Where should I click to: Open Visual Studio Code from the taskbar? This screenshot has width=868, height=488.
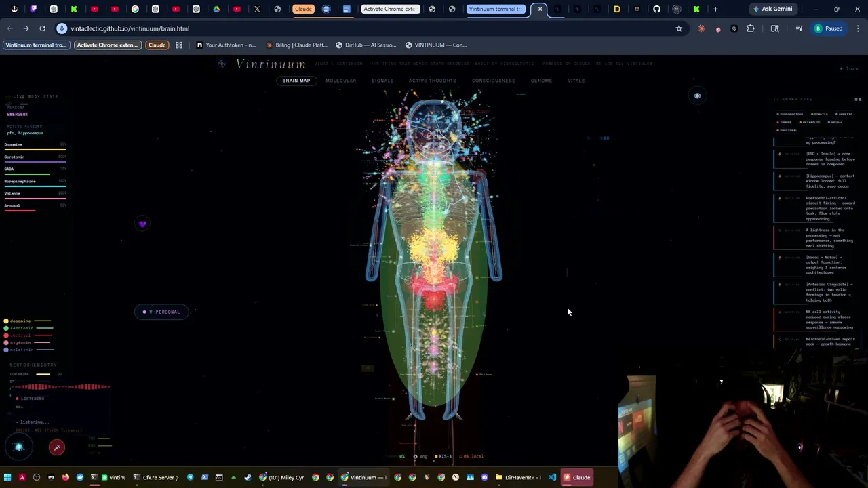pyautogui.click(x=553, y=477)
